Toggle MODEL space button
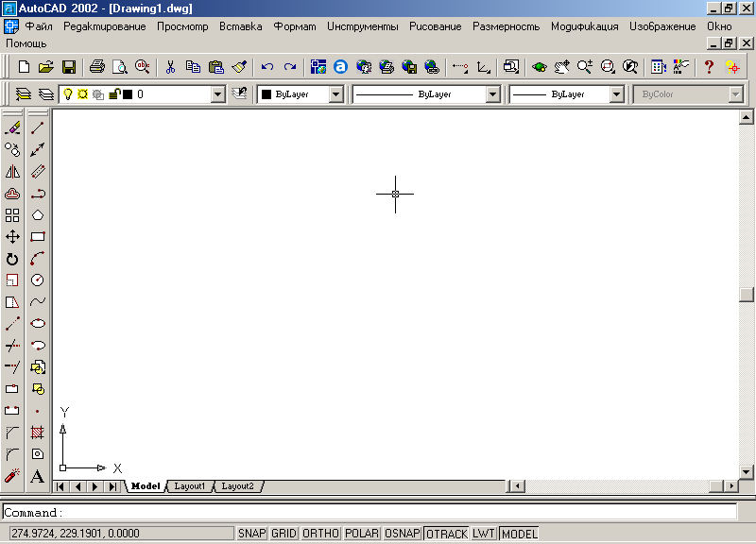 pos(519,534)
